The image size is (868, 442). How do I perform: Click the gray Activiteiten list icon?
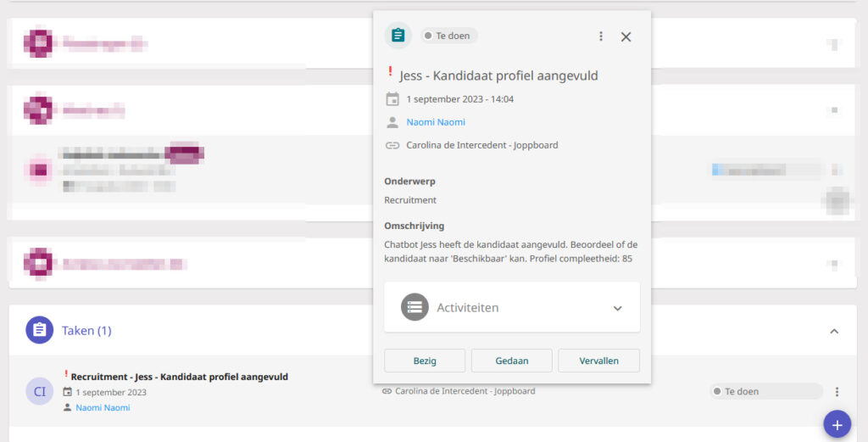415,307
